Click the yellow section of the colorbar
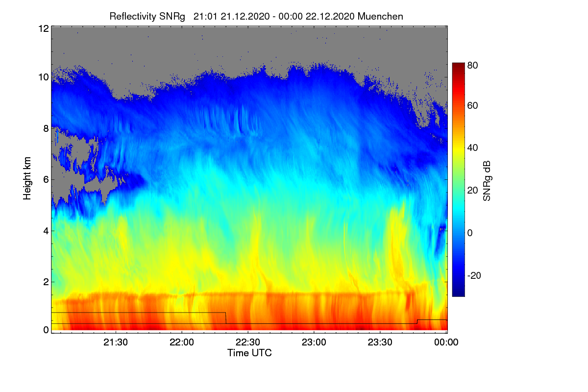This screenshot has width=588, height=392. [x=458, y=148]
